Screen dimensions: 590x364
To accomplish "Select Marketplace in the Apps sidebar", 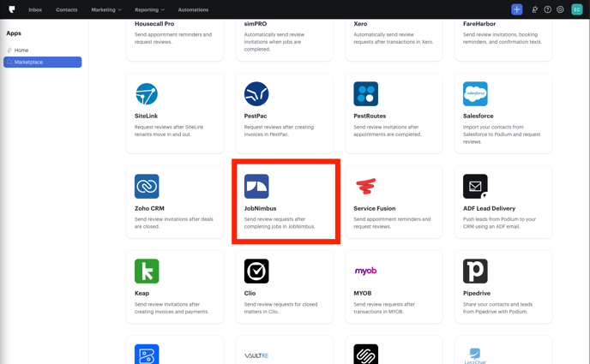I will tap(43, 62).
